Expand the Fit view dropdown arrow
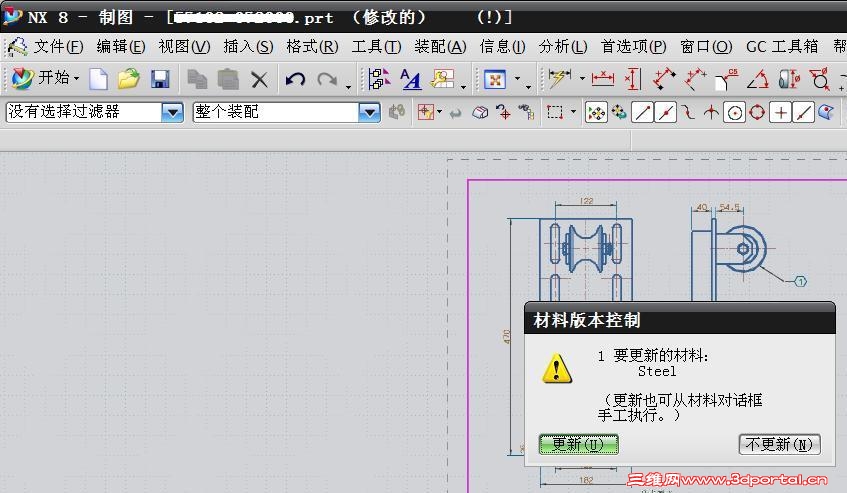The image size is (847, 493). [517, 79]
